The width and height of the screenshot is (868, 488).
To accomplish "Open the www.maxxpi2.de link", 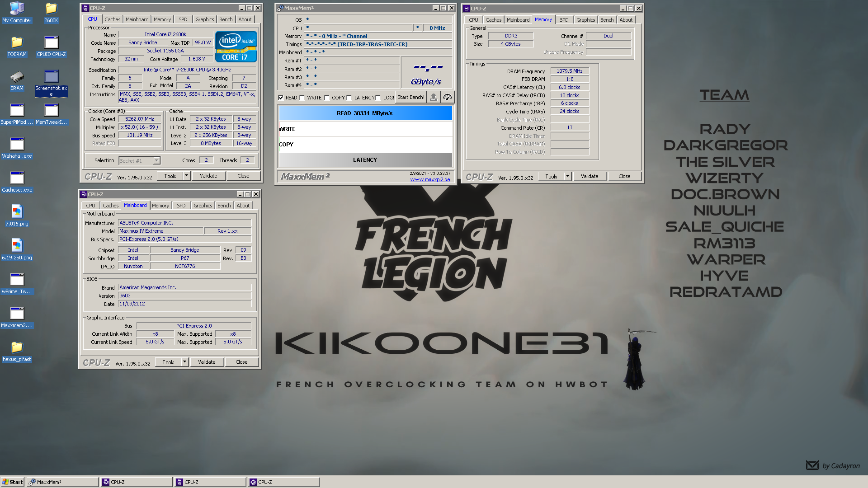I will pyautogui.click(x=430, y=179).
